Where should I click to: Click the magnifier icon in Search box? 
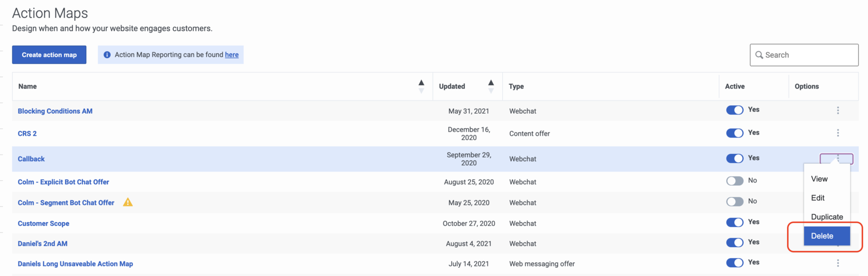(x=759, y=55)
